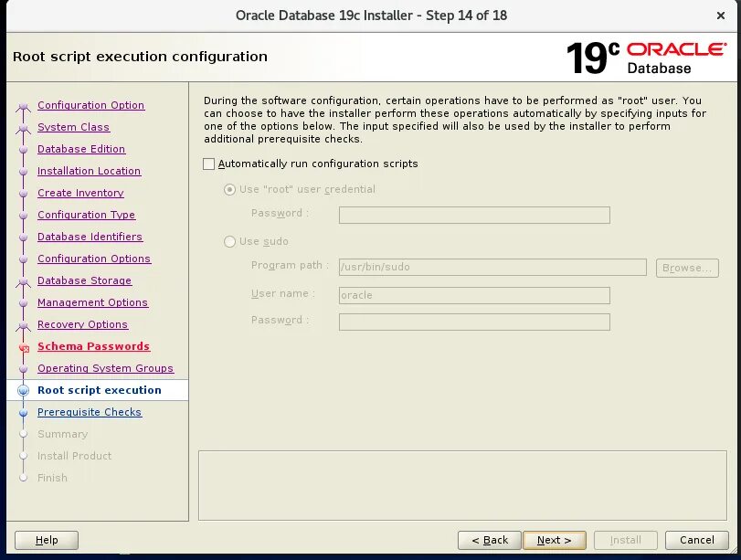Click the step marker beside System Class
The width and height of the screenshot is (741, 560).
[x=23, y=129]
